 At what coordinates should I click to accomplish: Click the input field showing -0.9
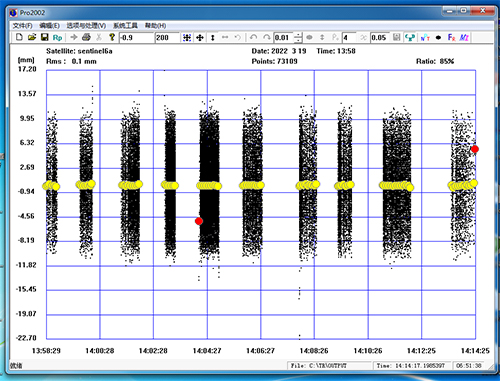click(136, 38)
